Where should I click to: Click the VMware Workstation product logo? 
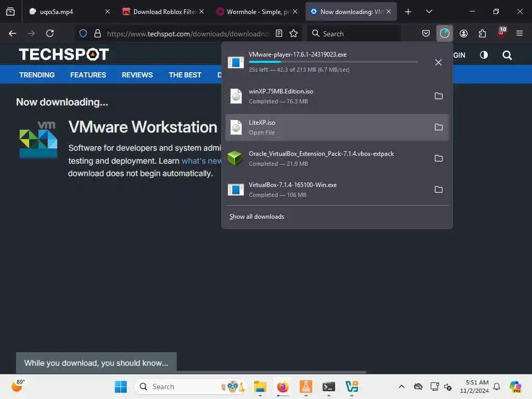38,140
